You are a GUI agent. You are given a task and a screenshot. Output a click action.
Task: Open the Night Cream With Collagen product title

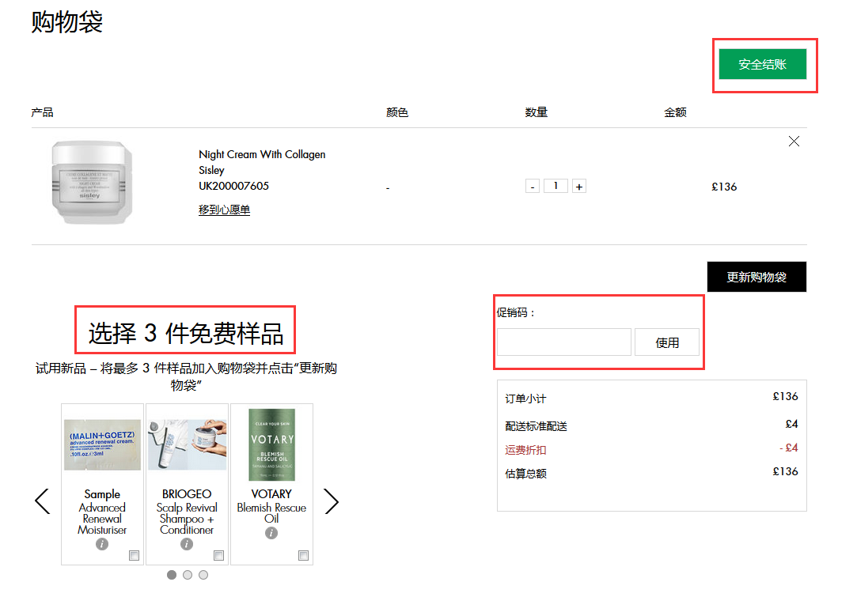pyautogui.click(x=262, y=154)
